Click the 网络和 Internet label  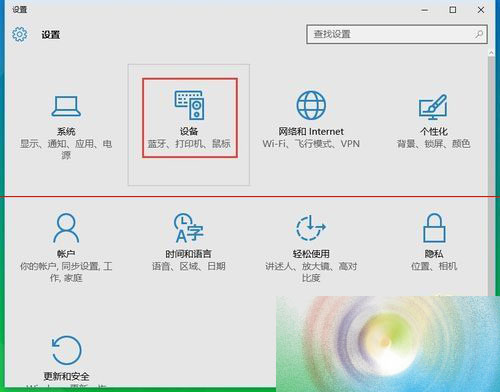click(x=311, y=131)
